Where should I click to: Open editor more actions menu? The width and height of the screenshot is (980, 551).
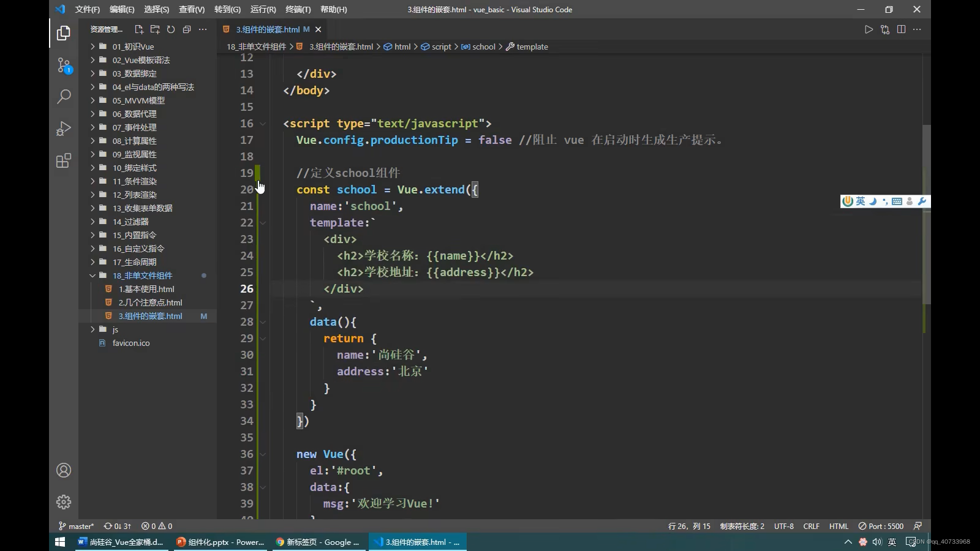point(917,29)
